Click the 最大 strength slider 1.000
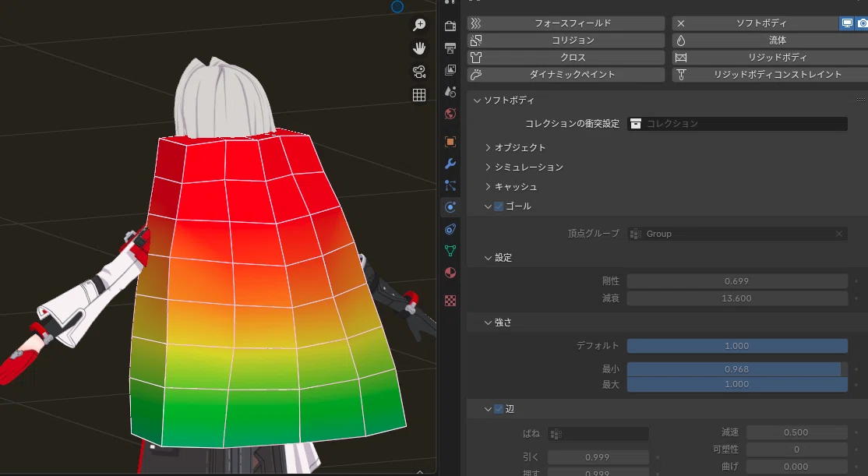The image size is (868, 476). tap(737, 385)
